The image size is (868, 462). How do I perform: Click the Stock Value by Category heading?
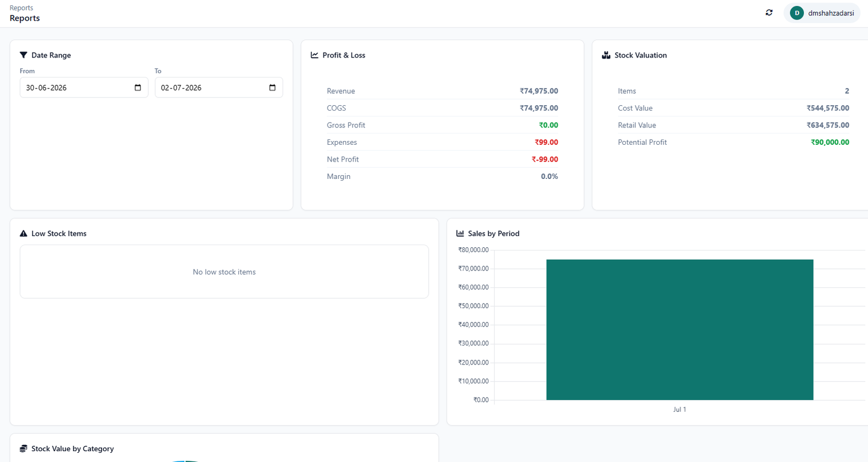click(73, 449)
